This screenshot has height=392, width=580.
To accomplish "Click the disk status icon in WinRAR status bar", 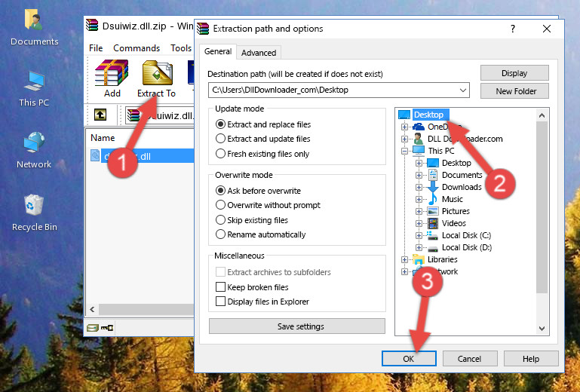I will [x=93, y=327].
